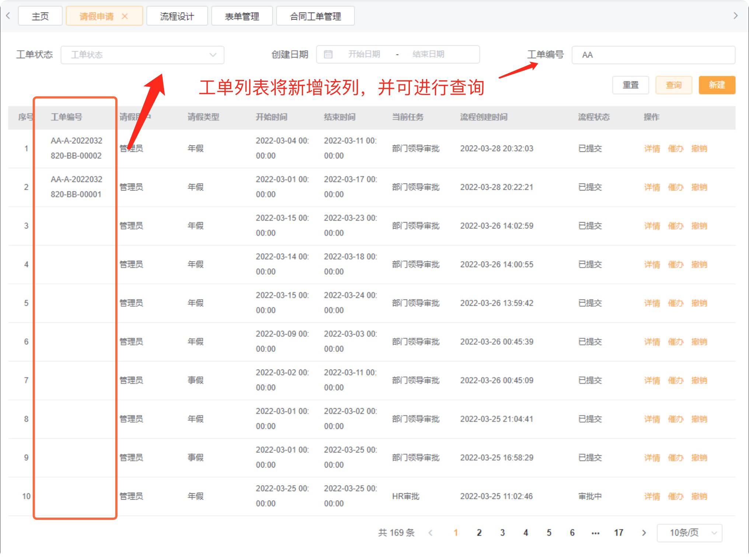This screenshot has width=749, height=560.
Task: Click the 查询 search button
Action: tap(673, 85)
